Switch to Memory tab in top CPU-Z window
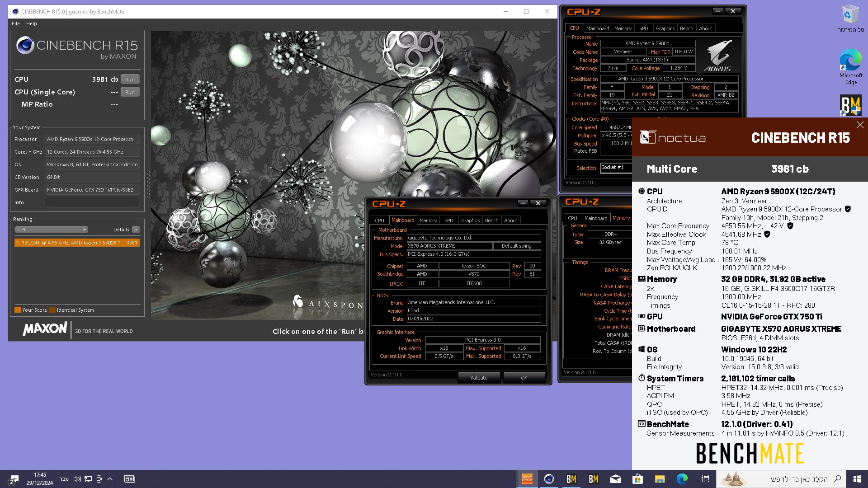The image size is (868, 488). pyautogui.click(x=623, y=28)
